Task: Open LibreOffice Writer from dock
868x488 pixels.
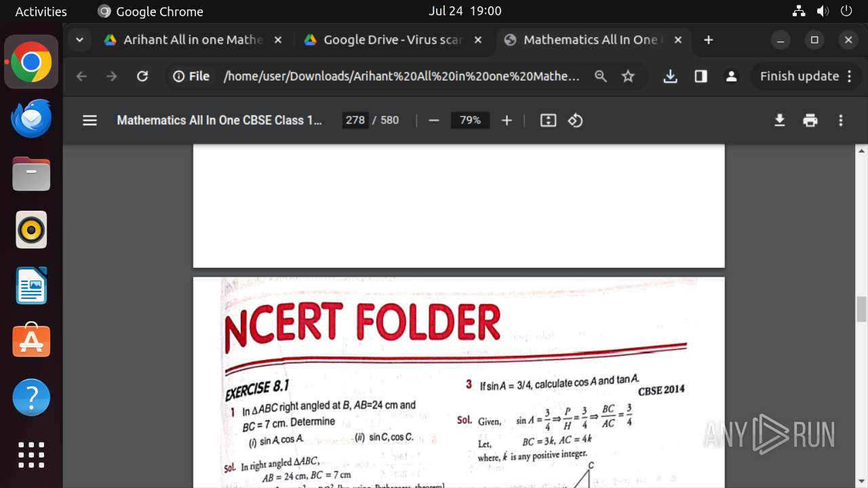Action: click(x=31, y=285)
